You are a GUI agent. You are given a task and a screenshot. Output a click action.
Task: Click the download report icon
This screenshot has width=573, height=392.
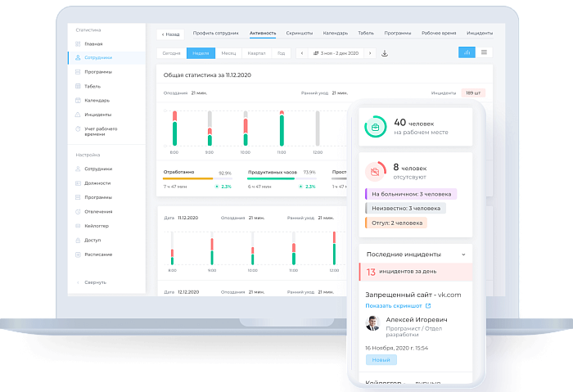(385, 53)
